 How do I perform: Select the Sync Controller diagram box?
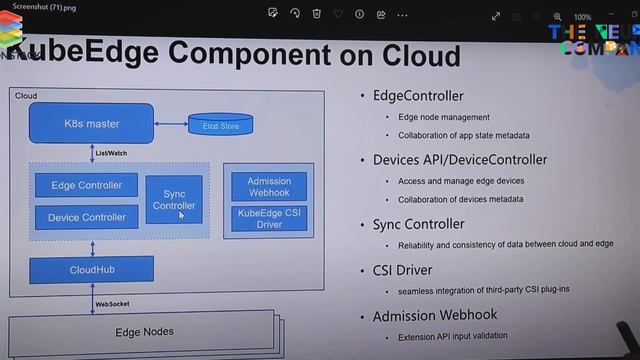pyautogui.click(x=174, y=200)
